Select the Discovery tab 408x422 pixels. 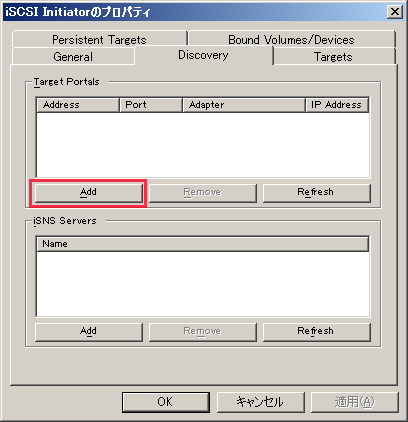(x=203, y=55)
